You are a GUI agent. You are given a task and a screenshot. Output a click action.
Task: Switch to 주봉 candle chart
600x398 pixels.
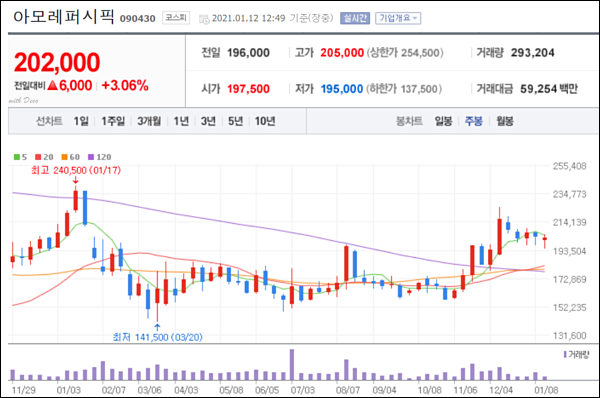(x=474, y=121)
